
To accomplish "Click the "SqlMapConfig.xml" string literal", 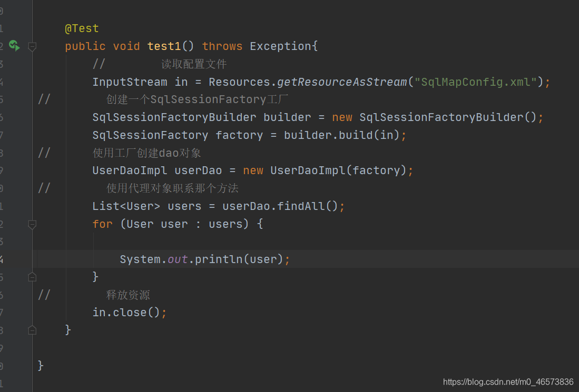I will click(476, 82).
